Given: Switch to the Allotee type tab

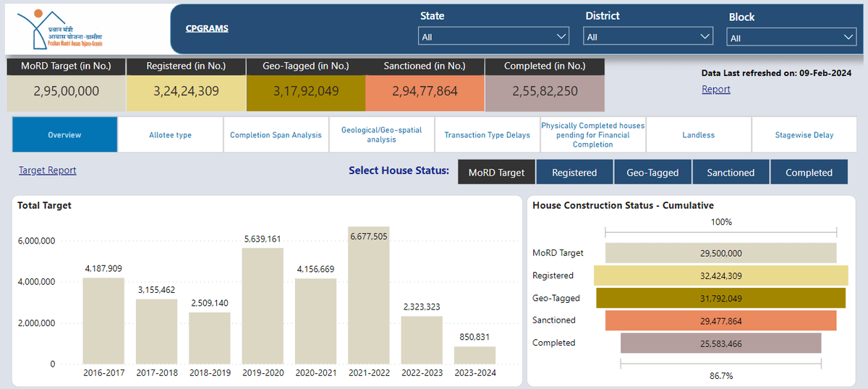Looking at the screenshot, I should pyautogui.click(x=170, y=135).
